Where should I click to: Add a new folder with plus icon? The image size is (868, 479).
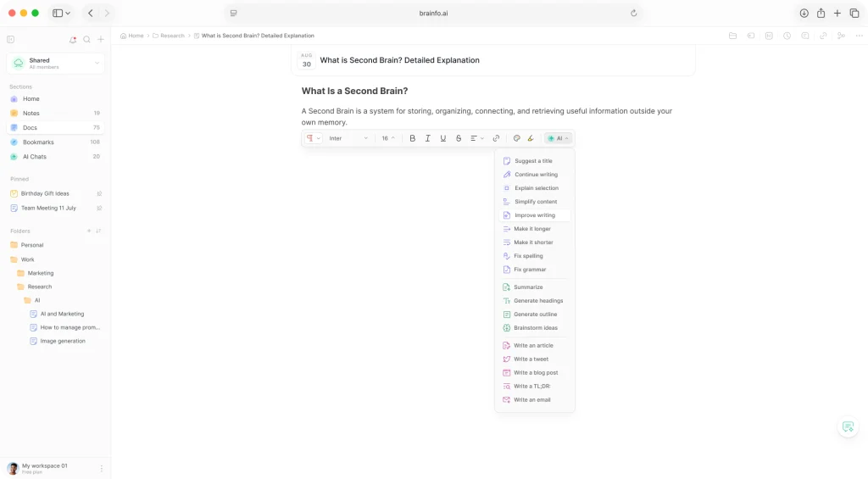(88, 231)
